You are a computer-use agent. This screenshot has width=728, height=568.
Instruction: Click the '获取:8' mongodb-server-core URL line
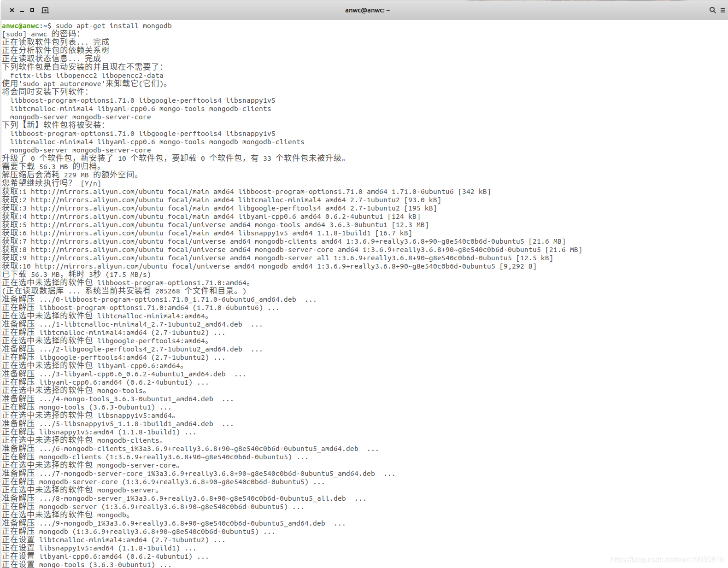[x=292, y=250]
